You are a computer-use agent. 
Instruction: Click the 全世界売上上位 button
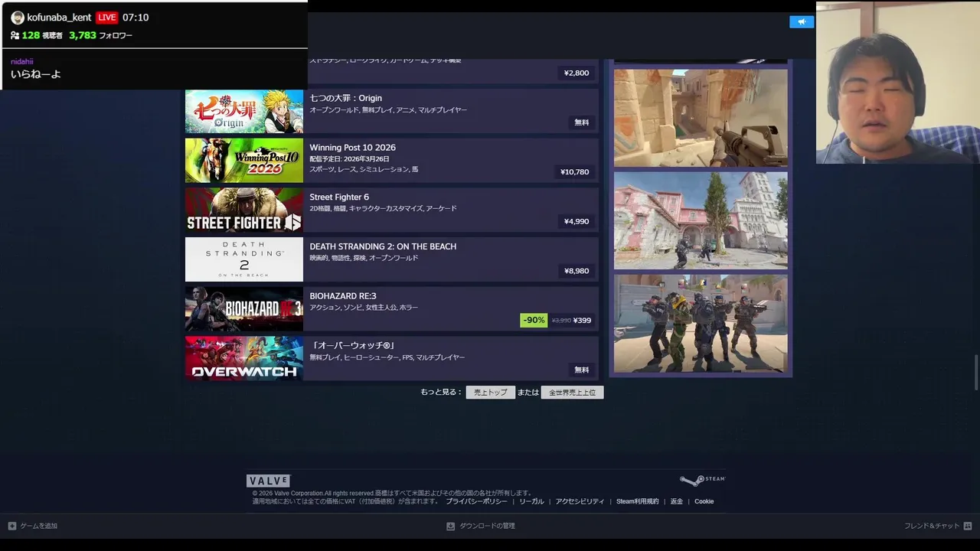coord(572,392)
